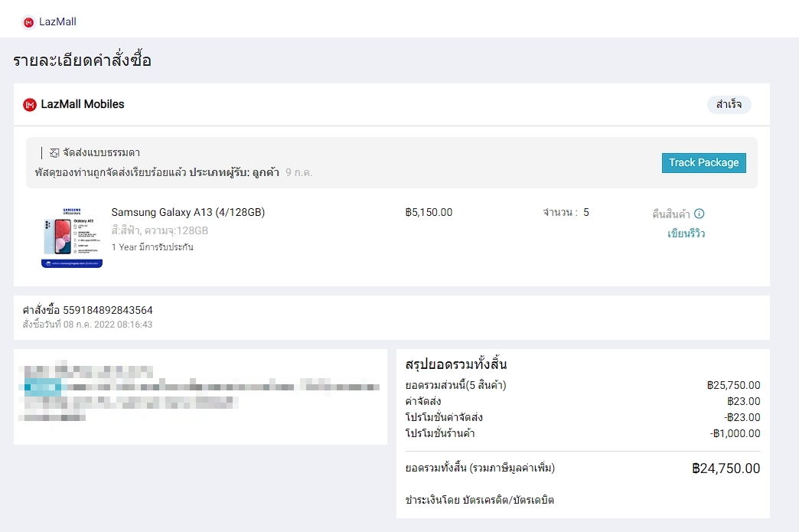The height and width of the screenshot is (532, 799).
Task: Open the Samsung Galaxy A13 (4/128GB) title
Action: [x=188, y=212]
